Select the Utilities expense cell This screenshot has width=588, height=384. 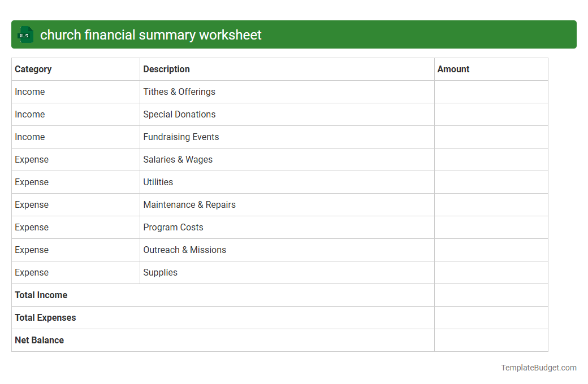pos(158,182)
